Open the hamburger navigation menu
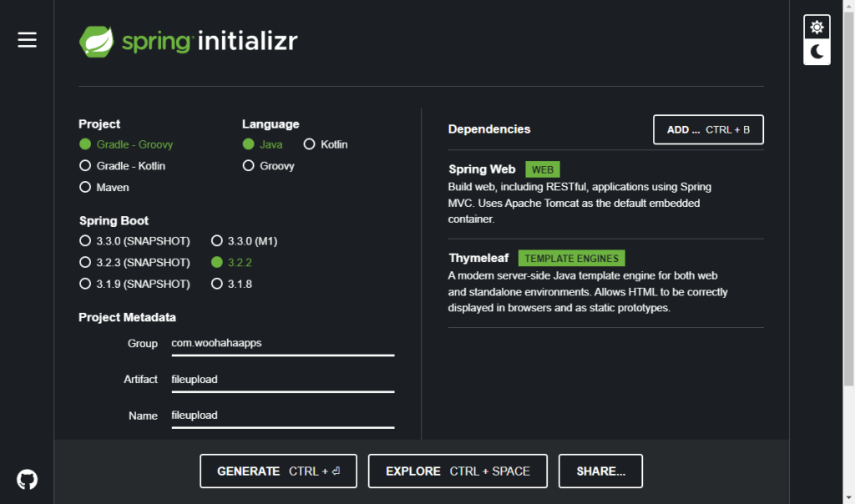 (x=27, y=38)
